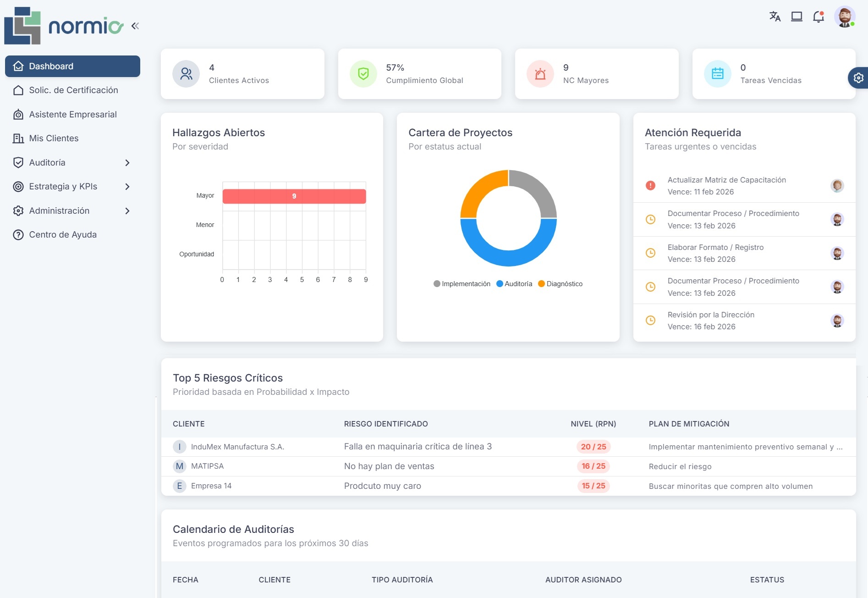Open the notifications bell

819,17
